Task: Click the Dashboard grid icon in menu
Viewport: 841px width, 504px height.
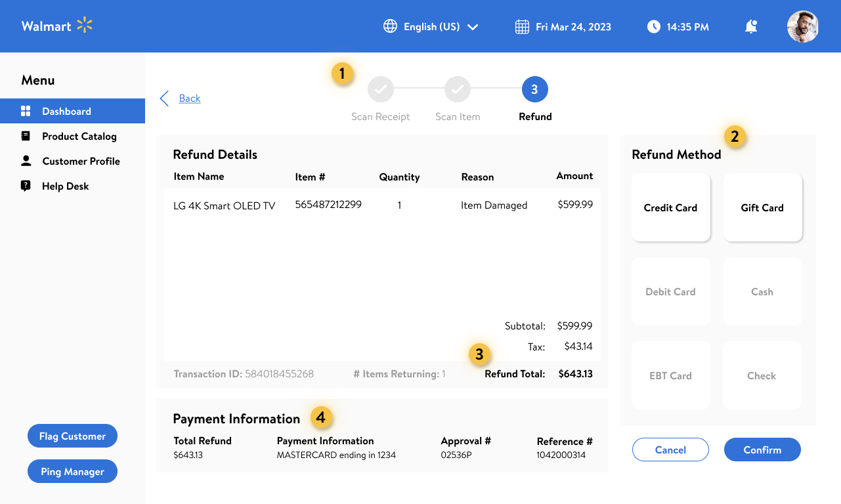Action: pos(26,111)
